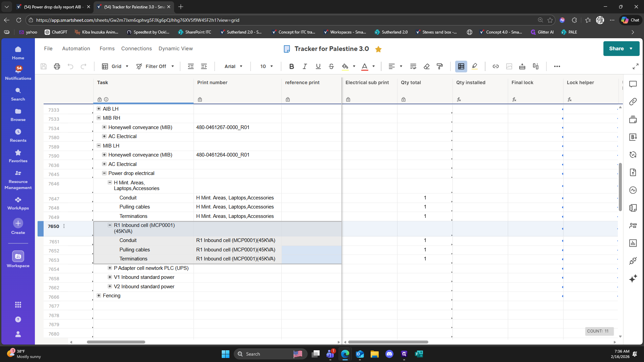Image resolution: width=644 pixels, height=362 pixels.
Task: Open the Arial font dropdown
Action: (233, 66)
